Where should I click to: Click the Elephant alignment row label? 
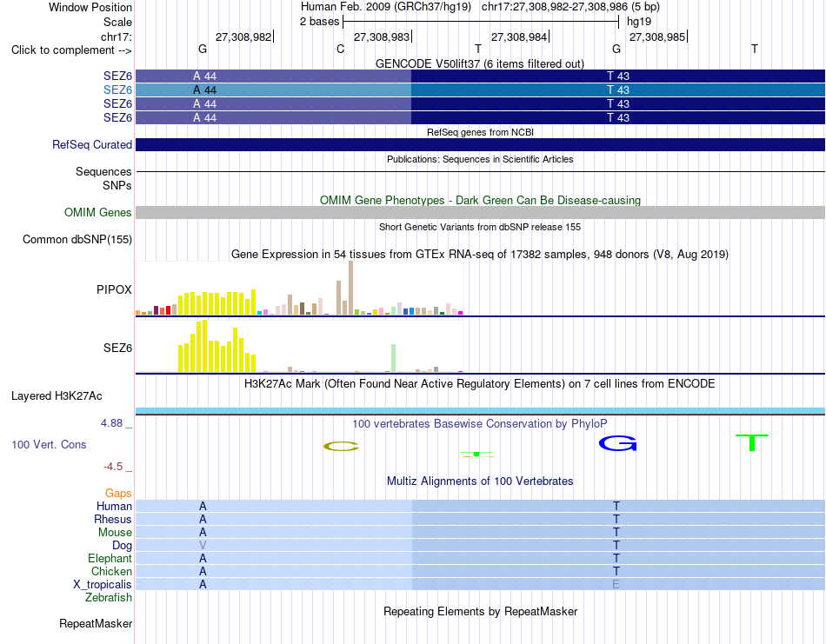coord(110,558)
